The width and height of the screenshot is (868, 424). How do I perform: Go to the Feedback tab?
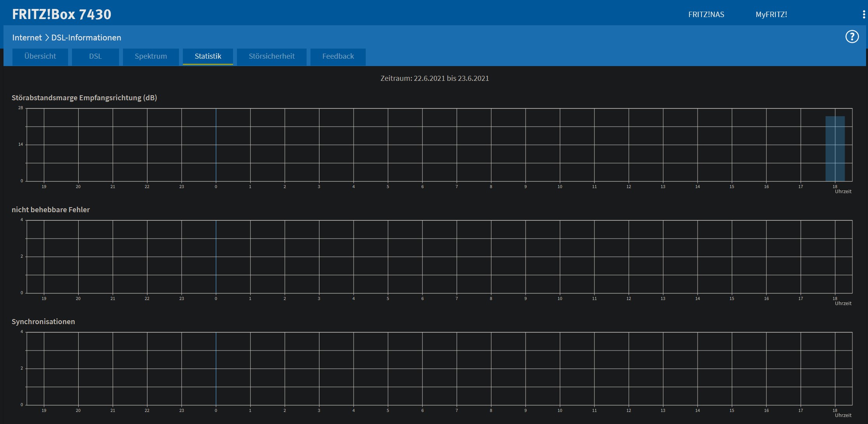[x=338, y=56]
